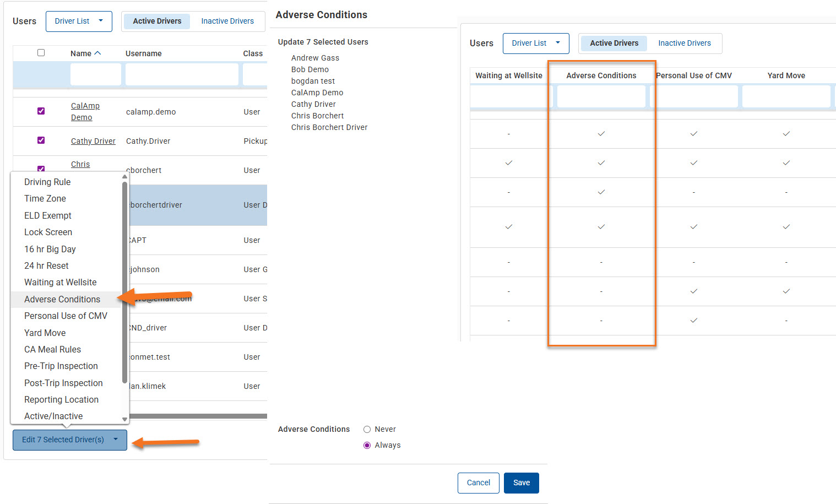
Task: Select the Never radio option
Action: (367, 429)
